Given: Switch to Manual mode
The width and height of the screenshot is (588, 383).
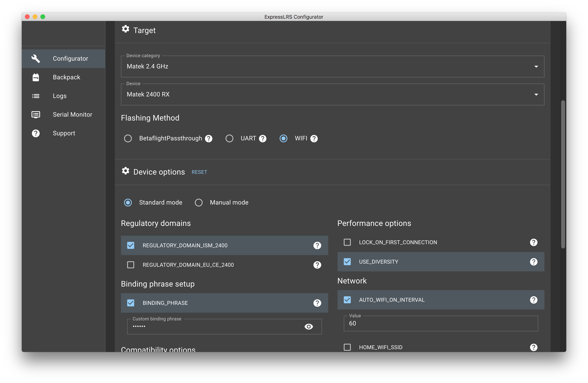Looking at the screenshot, I should [x=199, y=202].
